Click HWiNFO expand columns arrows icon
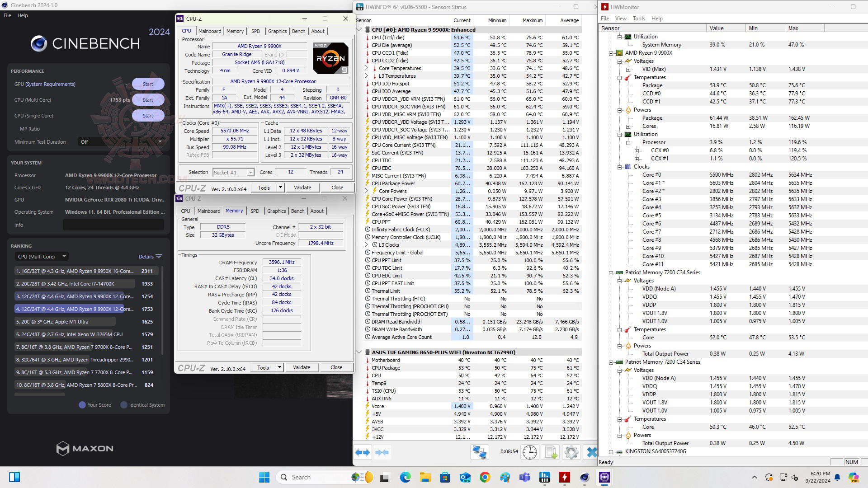 coord(363,452)
